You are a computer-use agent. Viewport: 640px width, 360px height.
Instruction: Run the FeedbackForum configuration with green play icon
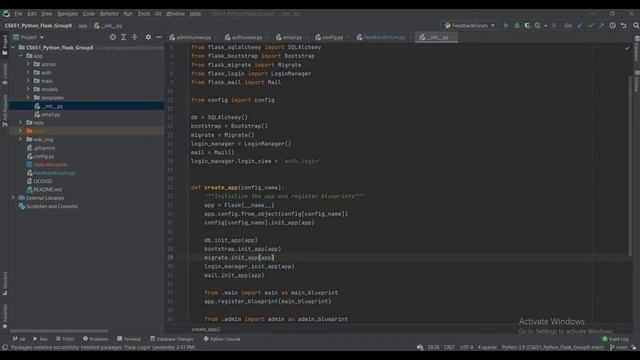[x=506, y=25]
